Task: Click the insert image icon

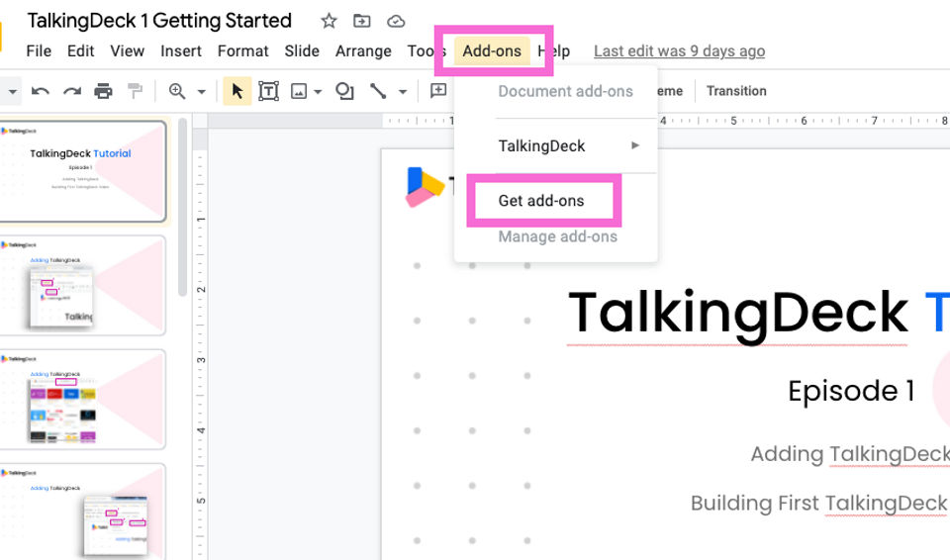Action: pos(299,91)
